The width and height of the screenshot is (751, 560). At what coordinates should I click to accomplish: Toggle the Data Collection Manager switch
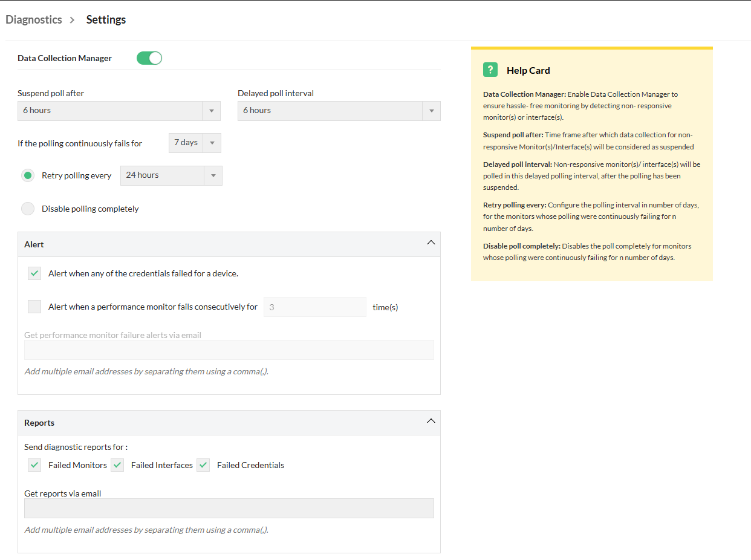click(x=149, y=58)
